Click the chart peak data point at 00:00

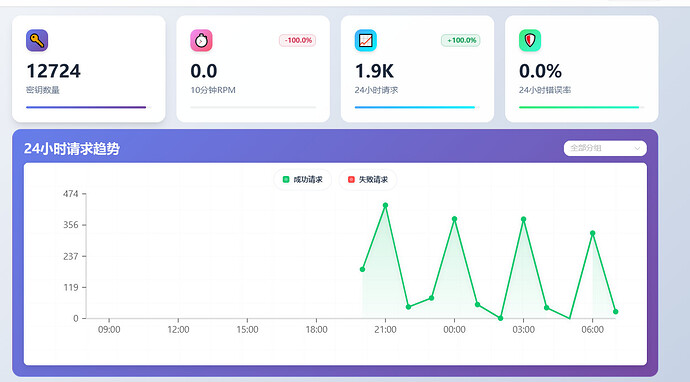pyautogui.click(x=455, y=219)
